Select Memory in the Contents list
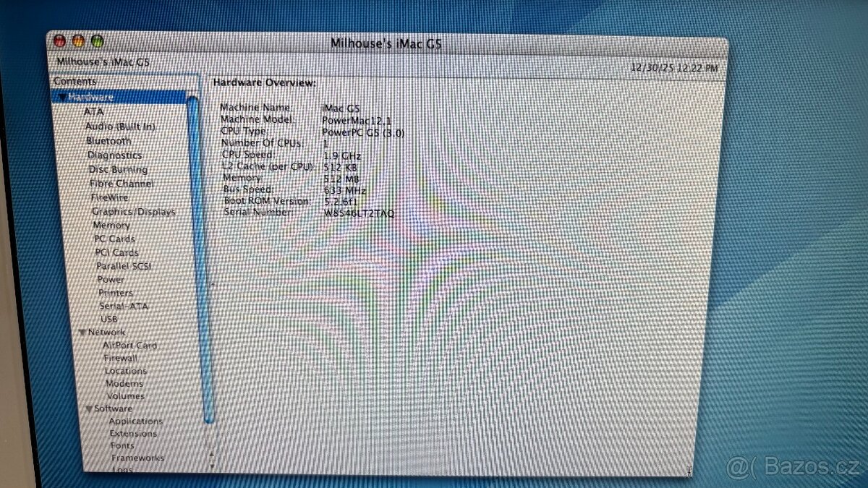868x488 pixels. point(111,225)
